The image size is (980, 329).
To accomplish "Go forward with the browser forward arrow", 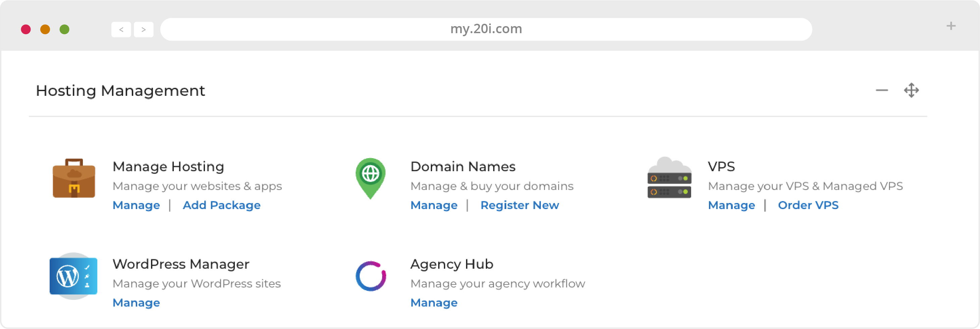I will 143,29.
